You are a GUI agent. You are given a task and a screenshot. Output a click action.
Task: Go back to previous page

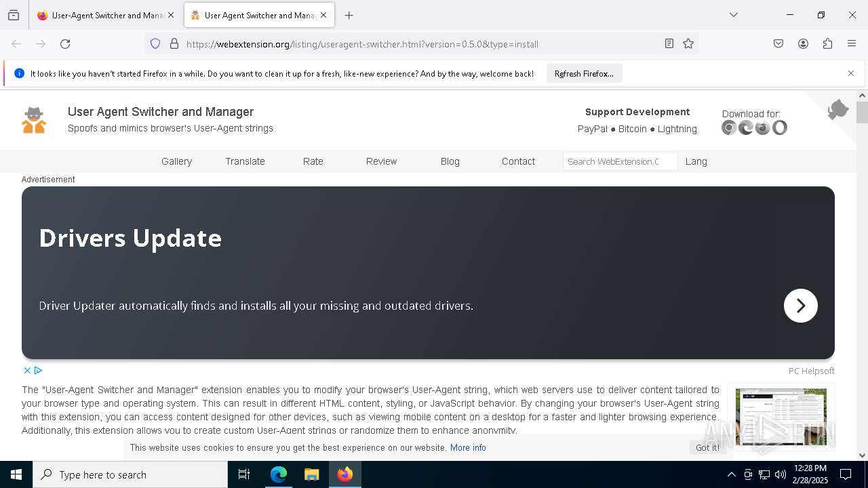click(16, 44)
